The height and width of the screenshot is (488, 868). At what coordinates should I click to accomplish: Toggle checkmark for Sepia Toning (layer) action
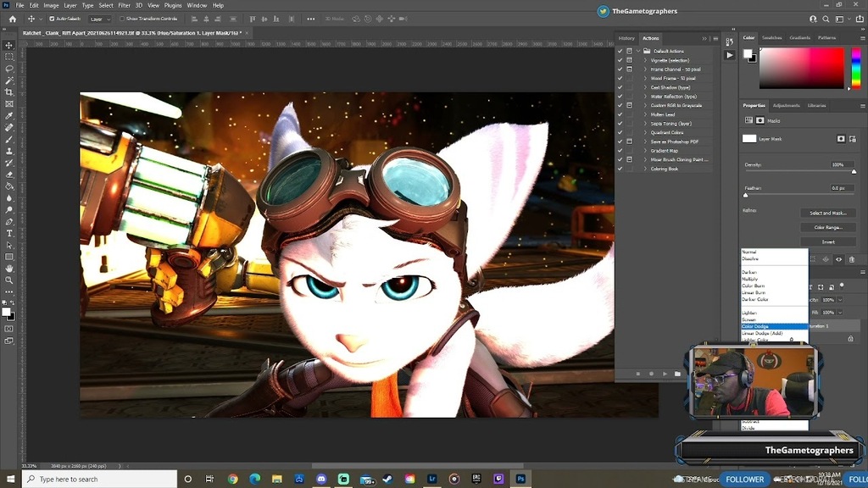click(x=620, y=124)
